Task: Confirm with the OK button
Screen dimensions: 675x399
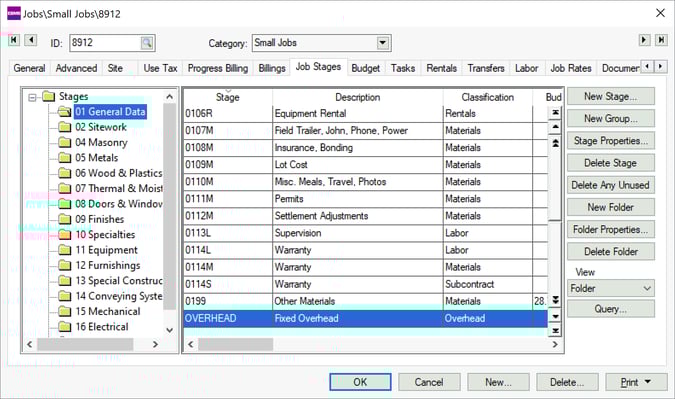Action: point(360,382)
